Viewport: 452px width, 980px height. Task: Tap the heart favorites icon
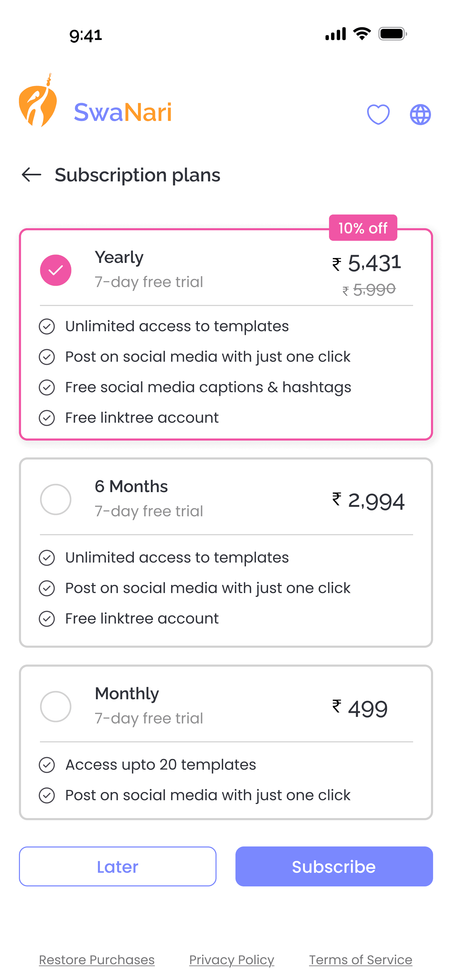point(378,114)
